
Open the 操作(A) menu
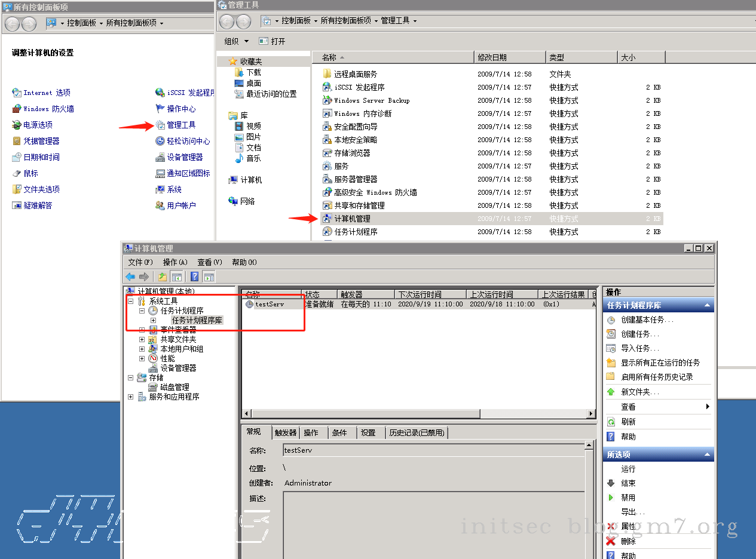(175, 262)
